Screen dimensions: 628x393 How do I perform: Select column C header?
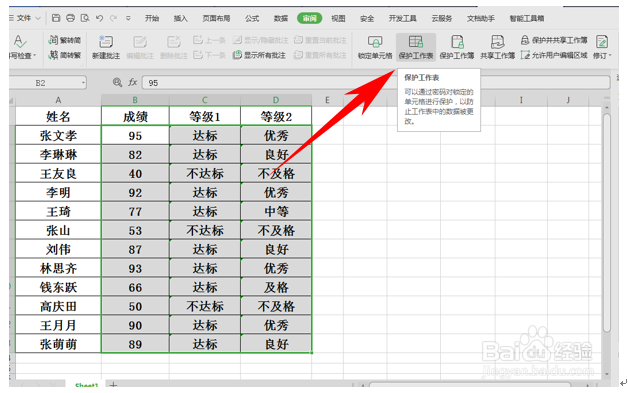tap(205, 100)
